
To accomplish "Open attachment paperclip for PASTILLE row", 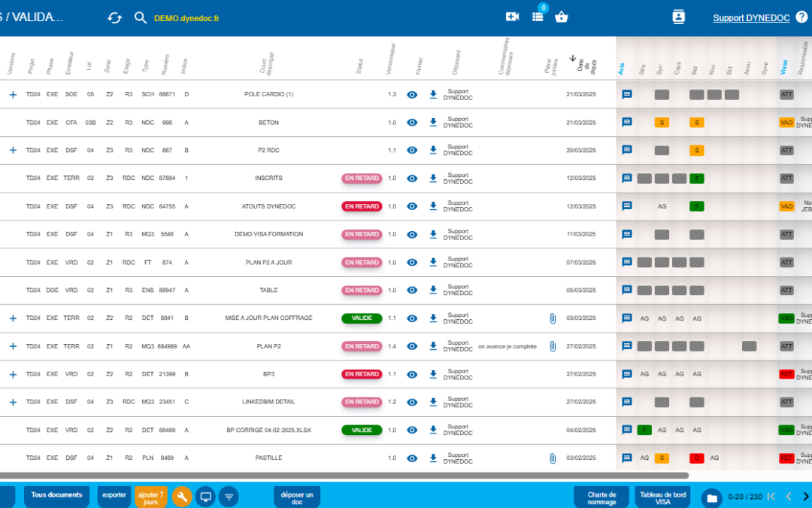I will tap(553, 458).
